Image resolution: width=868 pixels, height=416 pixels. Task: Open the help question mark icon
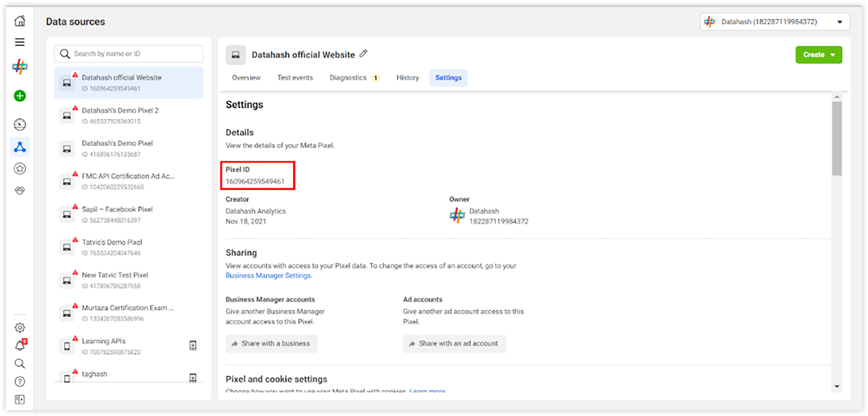tap(20, 382)
